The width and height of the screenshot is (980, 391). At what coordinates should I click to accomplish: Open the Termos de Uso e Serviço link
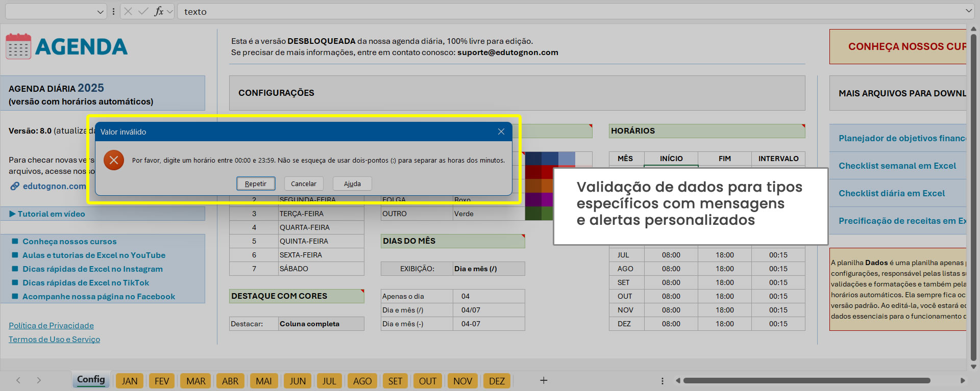tap(54, 340)
